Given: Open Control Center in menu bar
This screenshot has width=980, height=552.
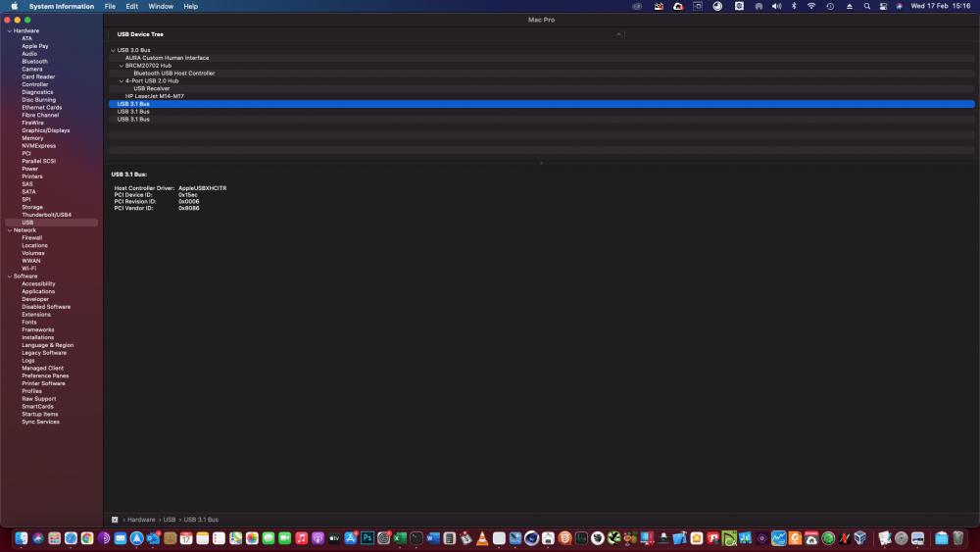Looking at the screenshot, I should [x=883, y=6].
